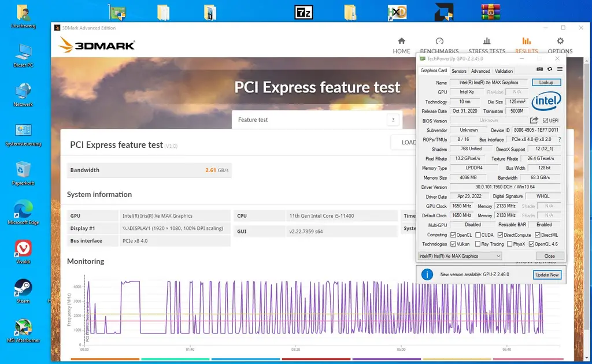Click the Intel logo in GPU-Z
Viewport: 592px width, 364px height.
click(546, 102)
